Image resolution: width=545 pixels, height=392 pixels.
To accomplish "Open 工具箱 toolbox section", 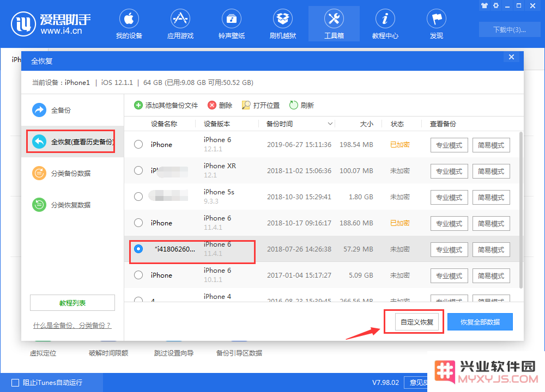I will click(334, 24).
